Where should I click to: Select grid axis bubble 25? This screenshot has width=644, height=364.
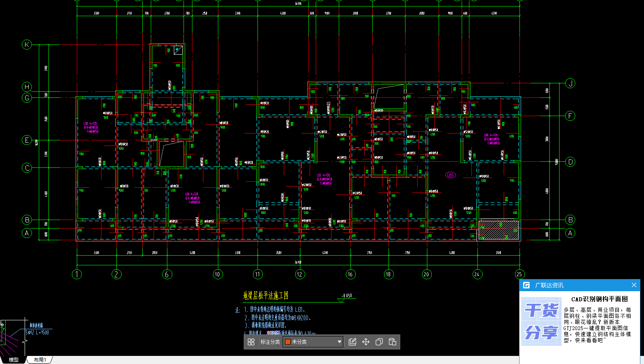point(519,274)
